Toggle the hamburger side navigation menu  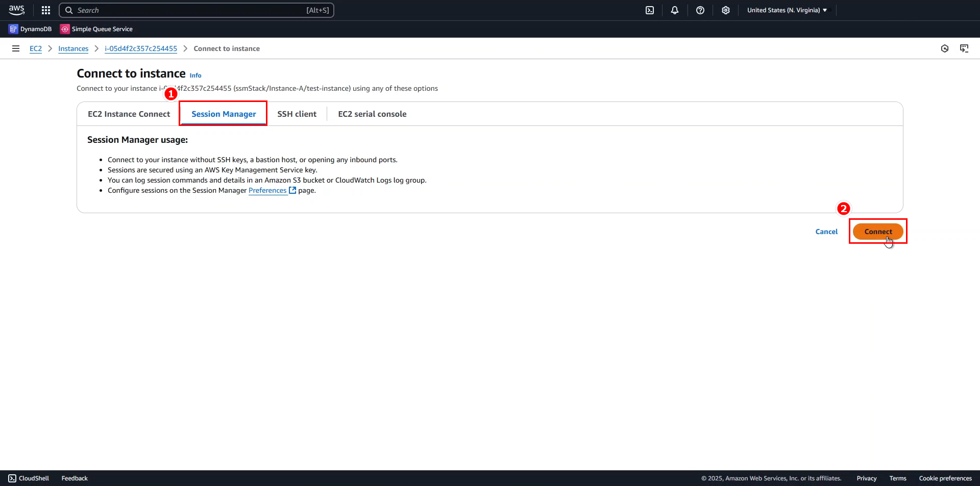[x=16, y=48]
